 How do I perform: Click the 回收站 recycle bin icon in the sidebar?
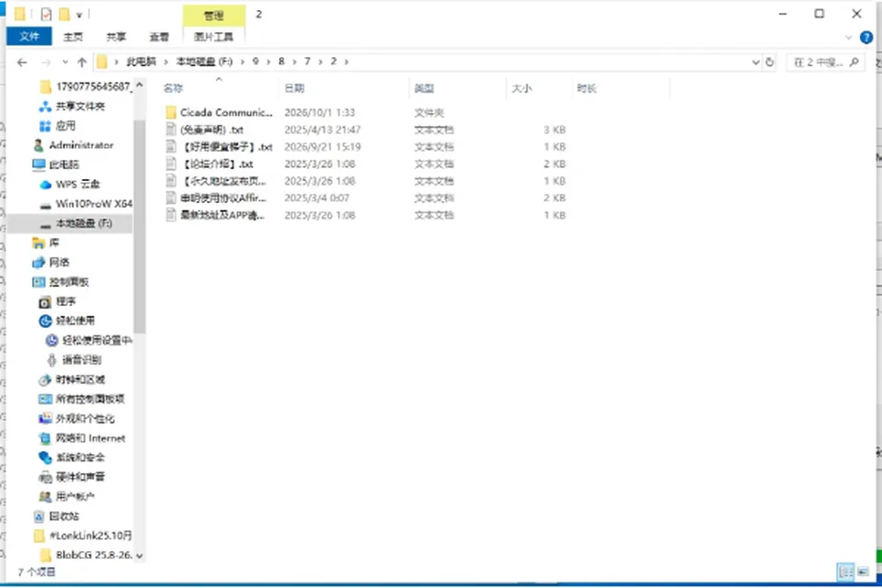click(x=39, y=516)
